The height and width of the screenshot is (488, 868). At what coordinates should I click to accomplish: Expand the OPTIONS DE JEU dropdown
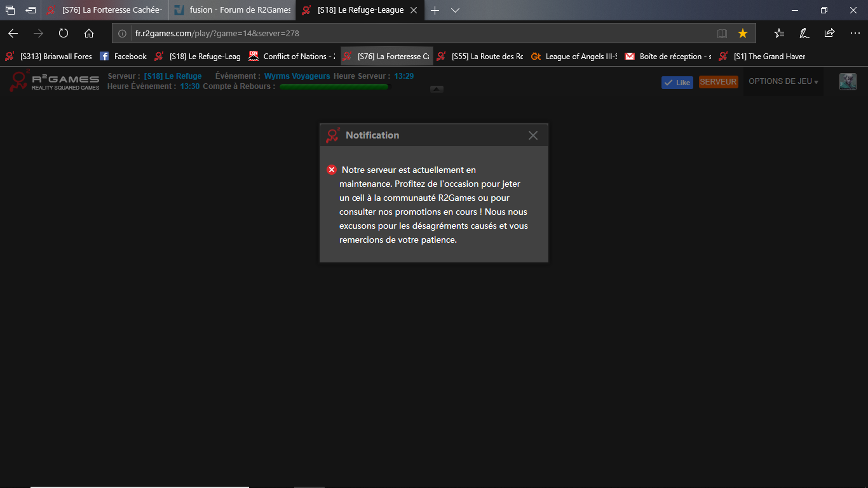click(x=783, y=81)
